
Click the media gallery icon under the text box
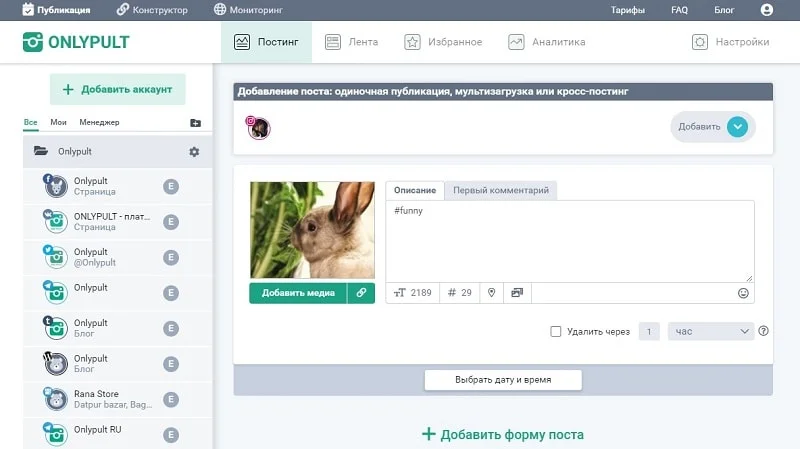click(x=517, y=293)
